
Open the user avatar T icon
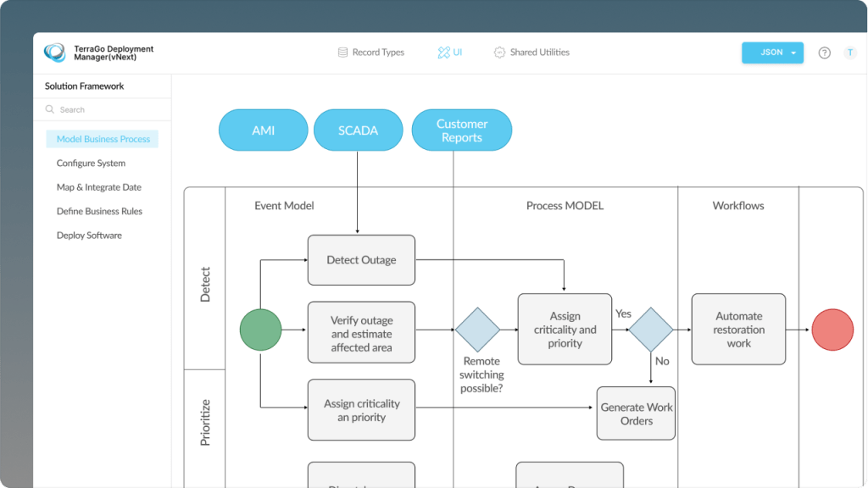pos(849,53)
